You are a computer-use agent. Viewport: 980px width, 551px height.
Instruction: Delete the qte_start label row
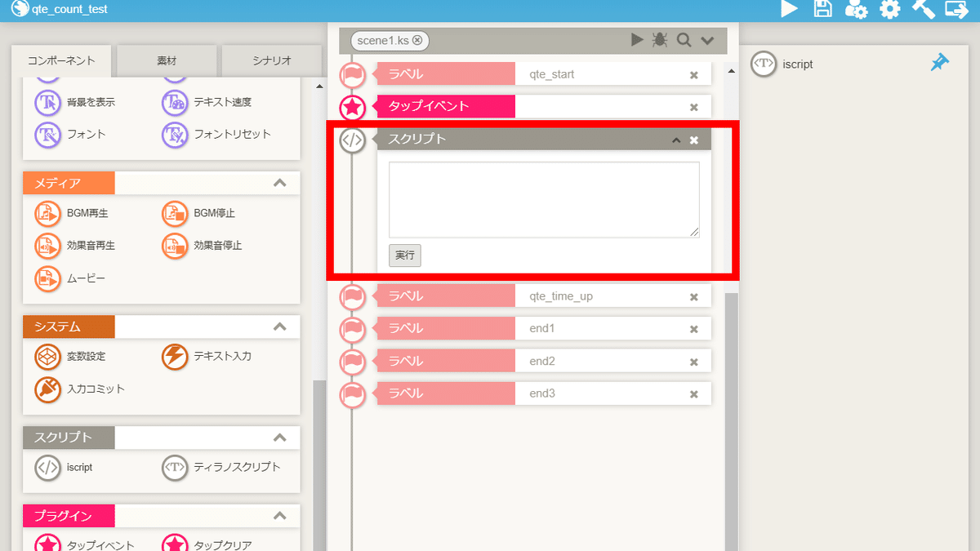(x=694, y=75)
